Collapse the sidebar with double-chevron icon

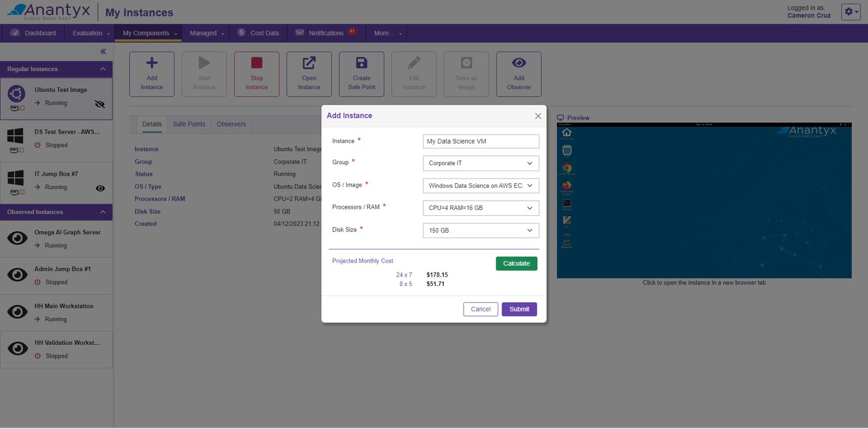click(x=103, y=52)
